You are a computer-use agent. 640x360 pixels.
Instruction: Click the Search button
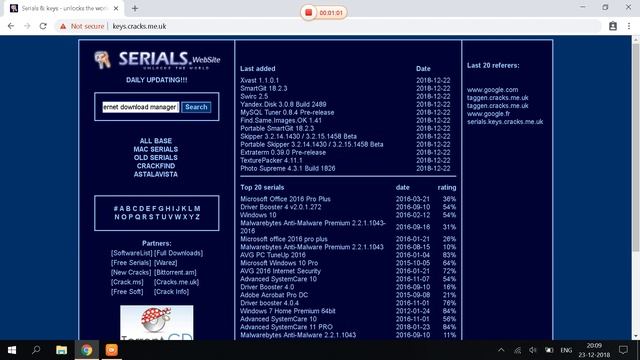pyautogui.click(x=196, y=107)
